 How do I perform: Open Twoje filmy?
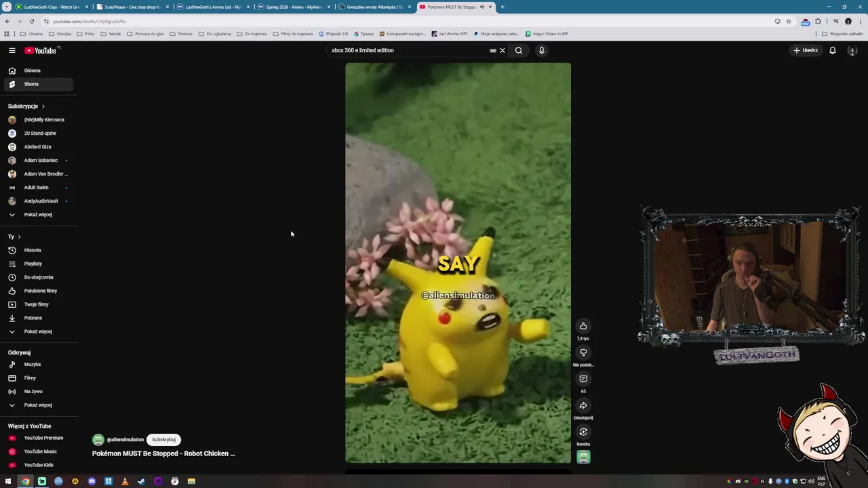(37, 304)
